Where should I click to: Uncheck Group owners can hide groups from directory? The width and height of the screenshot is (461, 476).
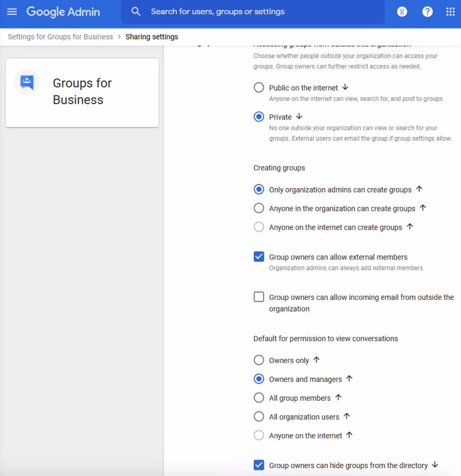(259, 465)
